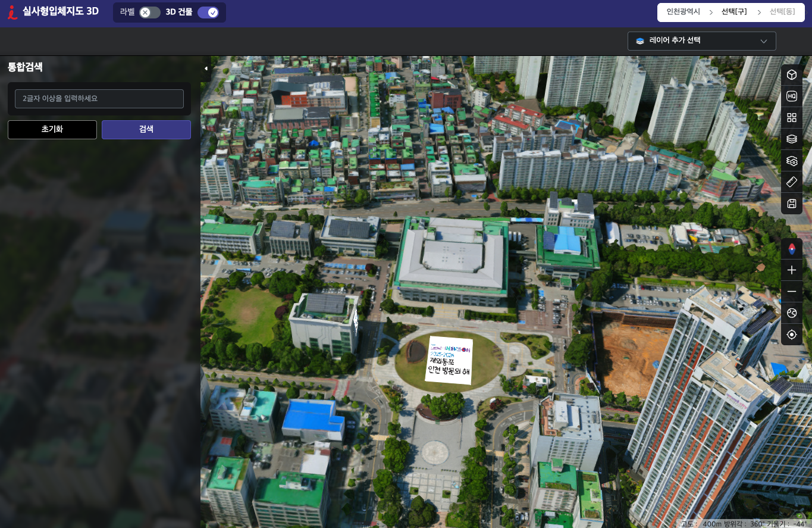The width and height of the screenshot is (812, 528).
Task: Select the ruler measurement tool
Action: pyautogui.click(x=791, y=182)
